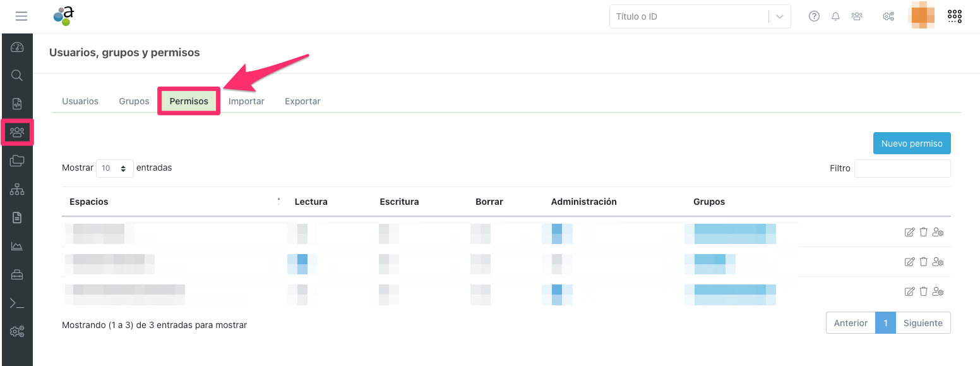This screenshot has width=980, height=366.
Task: Open the dashboard gauge icon in sidebar
Action: point(17,47)
